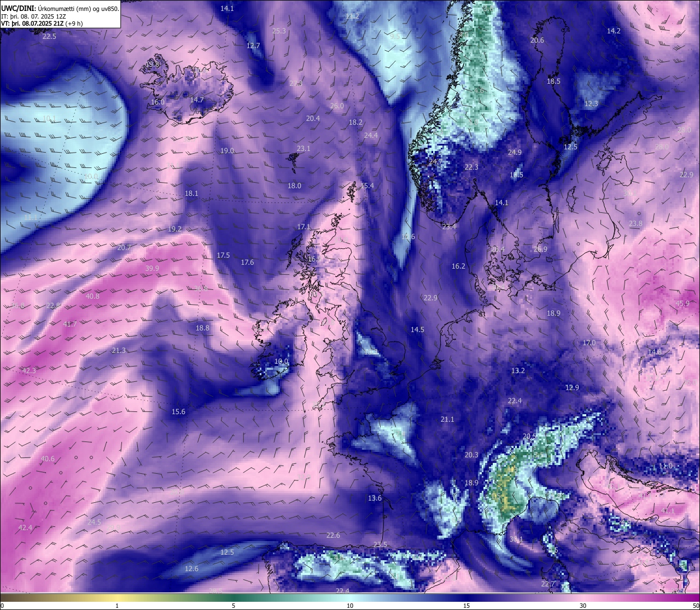The width and height of the screenshot is (700, 610).
Task: Click the 17.0 value over Poland
Action: click(x=589, y=343)
